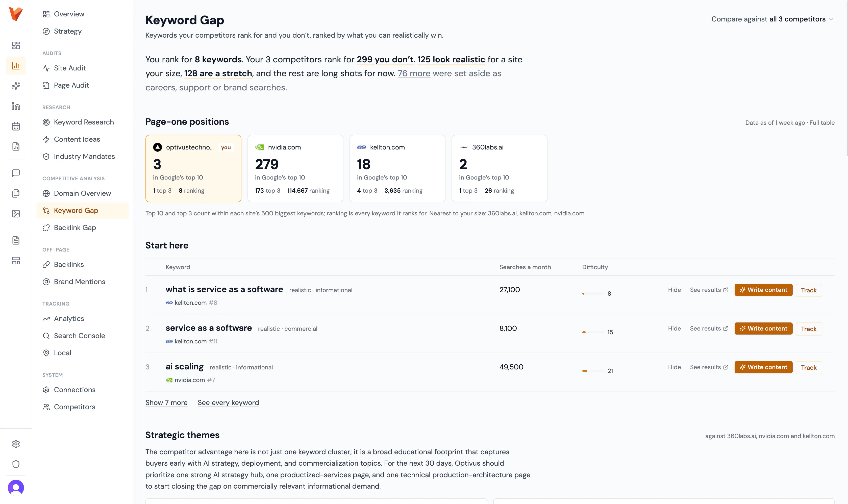The image size is (848, 504).
Task: Open the calendar icon in the rail
Action: click(16, 126)
